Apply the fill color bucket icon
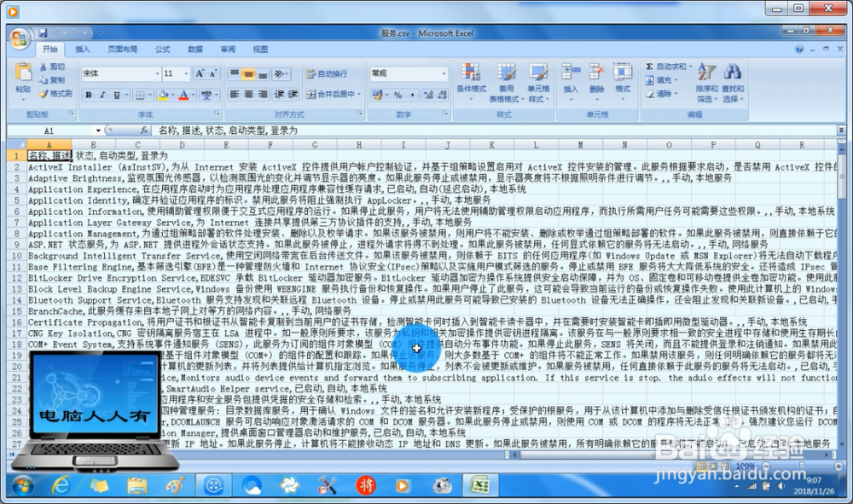The height and width of the screenshot is (504, 853). (163, 96)
